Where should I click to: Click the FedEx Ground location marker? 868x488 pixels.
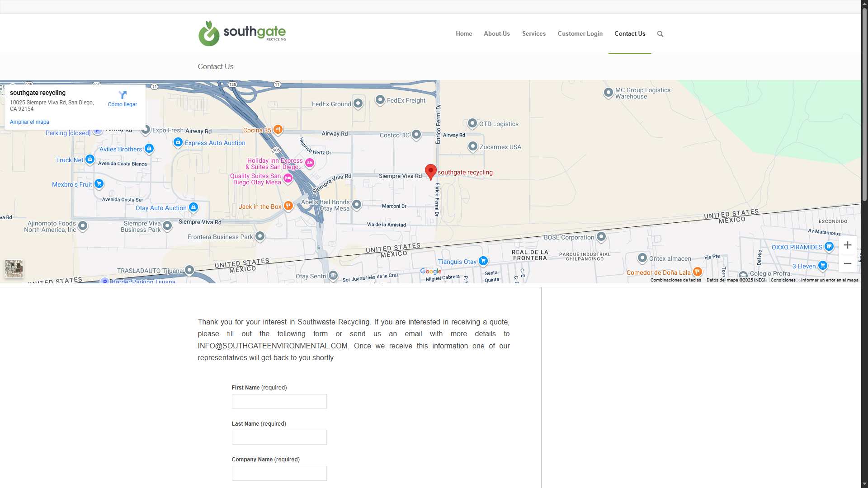(358, 103)
